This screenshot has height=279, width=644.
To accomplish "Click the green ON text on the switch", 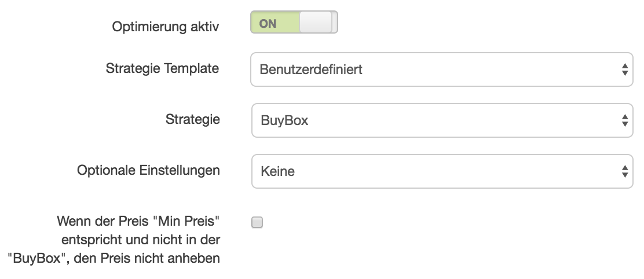I will [268, 24].
